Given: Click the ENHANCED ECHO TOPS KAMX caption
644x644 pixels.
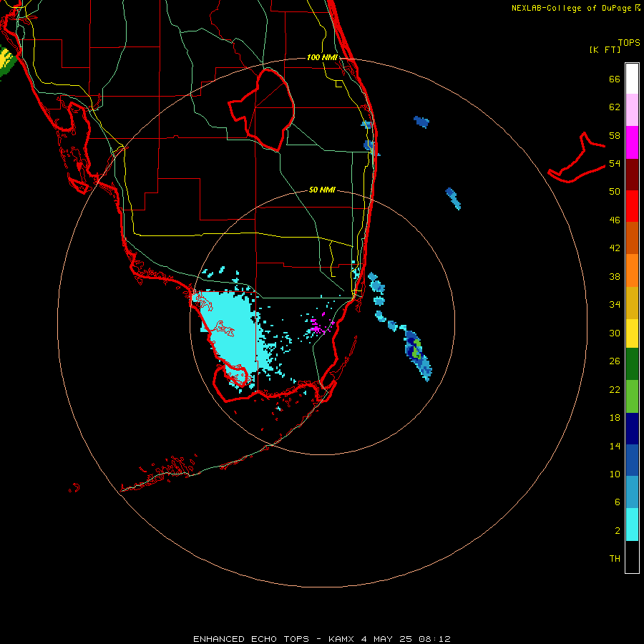Looking at the screenshot, I should tap(322, 639).
